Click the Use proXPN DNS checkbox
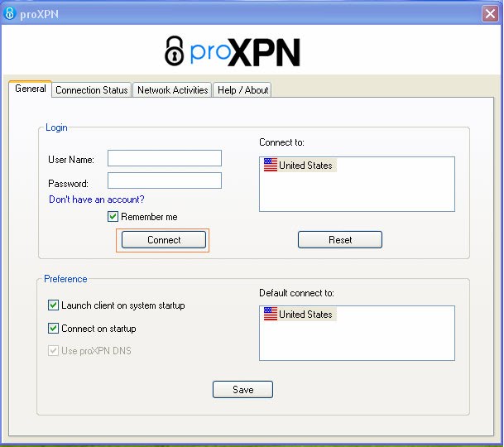The image size is (504, 447). (54, 351)
